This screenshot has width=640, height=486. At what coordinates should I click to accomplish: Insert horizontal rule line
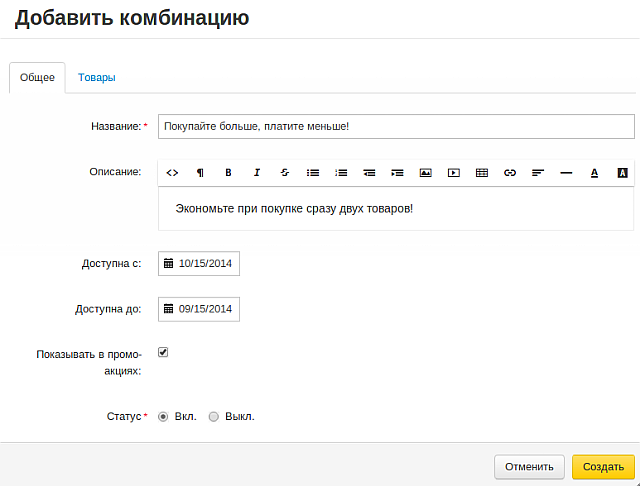[567, 173]
